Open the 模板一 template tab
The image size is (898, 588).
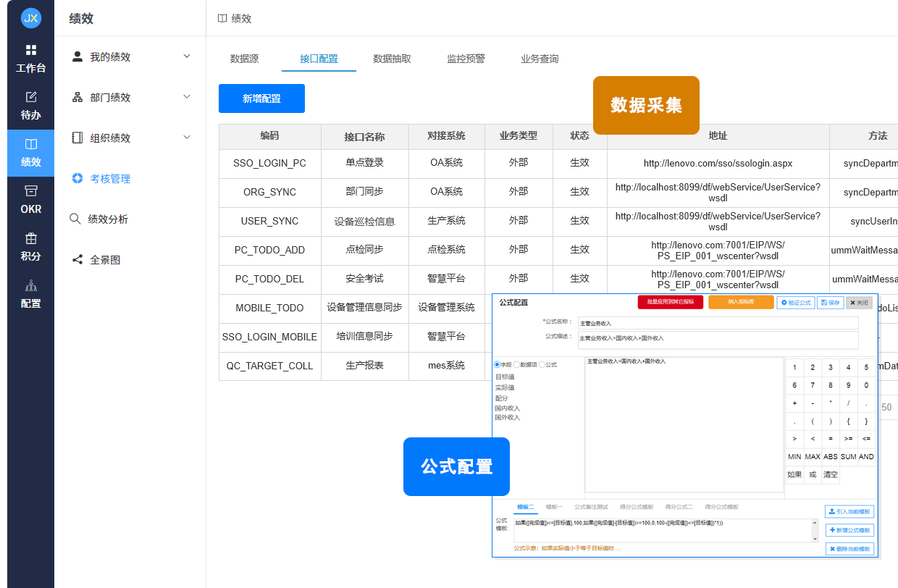[555, 506]
